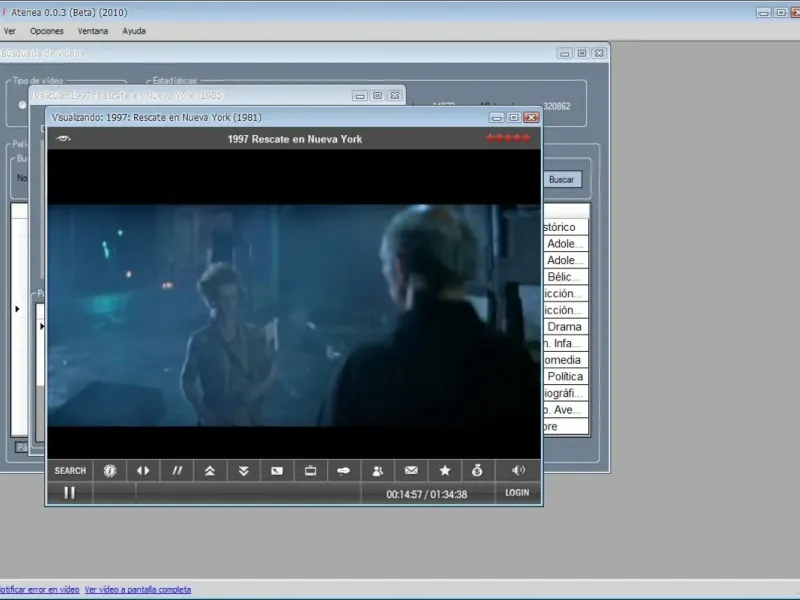Pause the video playback

tap(70, 493)
